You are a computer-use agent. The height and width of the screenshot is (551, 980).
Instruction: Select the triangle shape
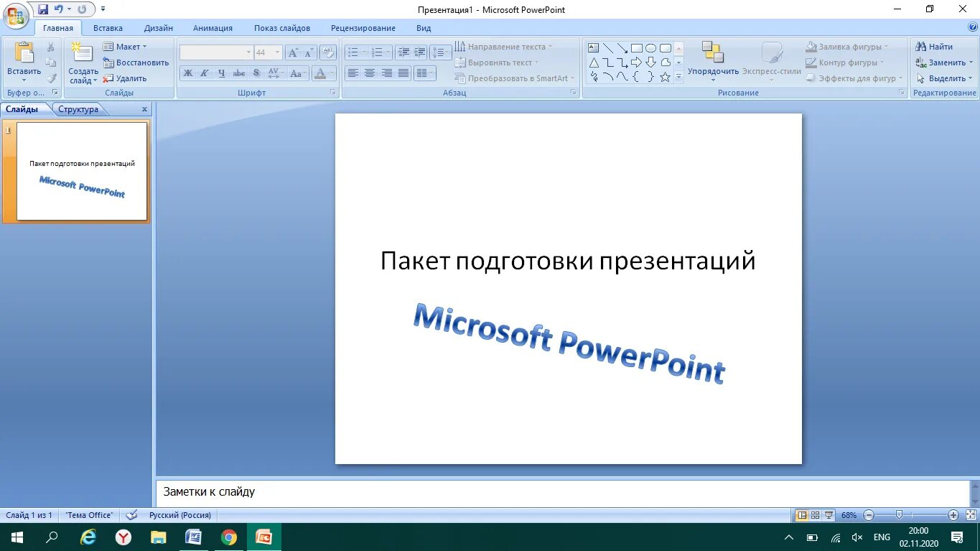click(x=594, y=62)
